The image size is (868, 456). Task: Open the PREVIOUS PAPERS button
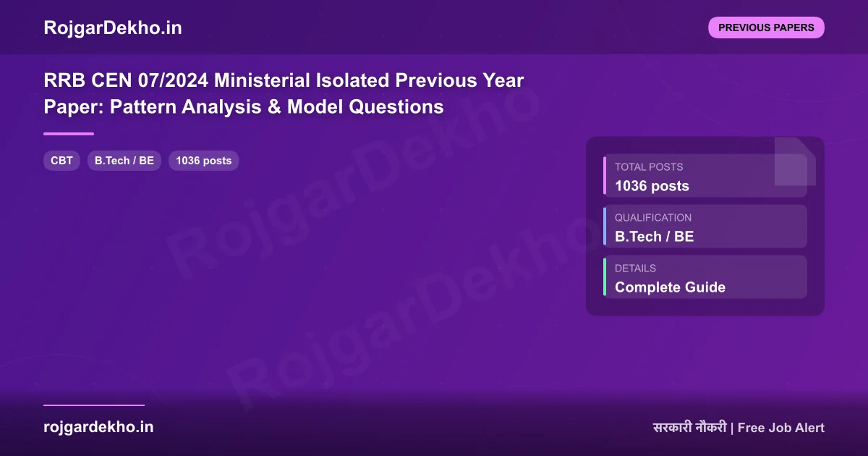point(766,28)
